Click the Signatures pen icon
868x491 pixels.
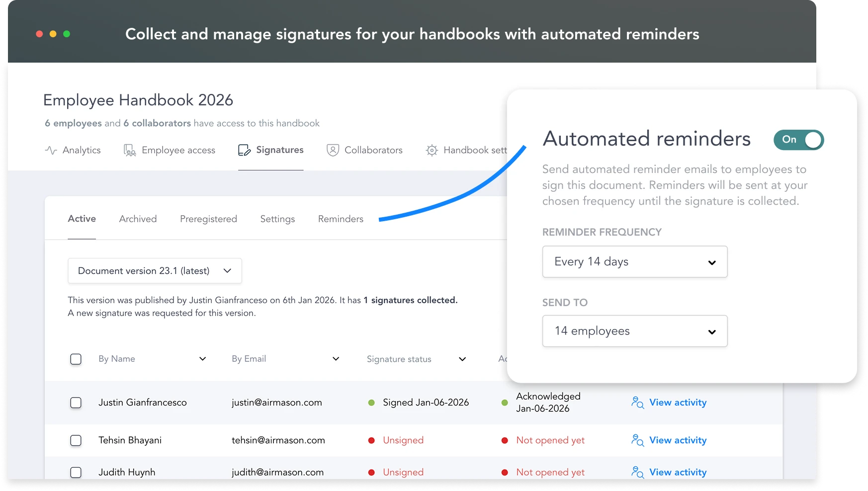pos(244,150)
